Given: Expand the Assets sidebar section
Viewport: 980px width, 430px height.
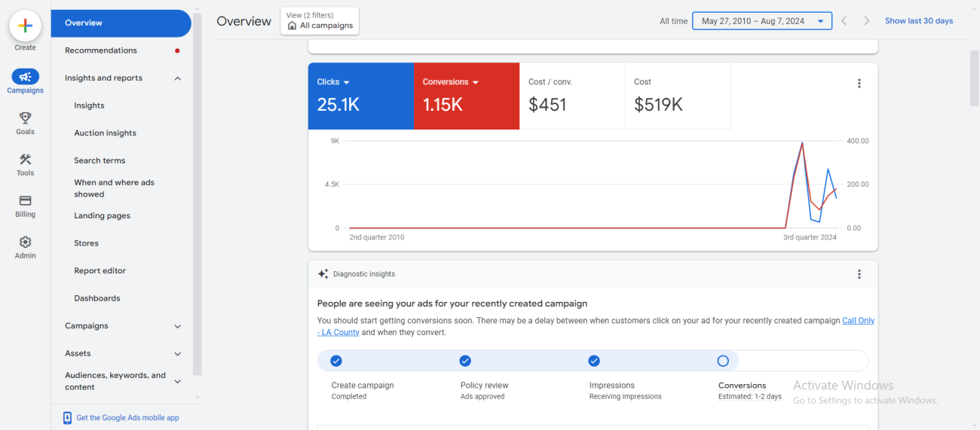Looking at the screenshot, I should pyautogui.click(x=178, y=354).
